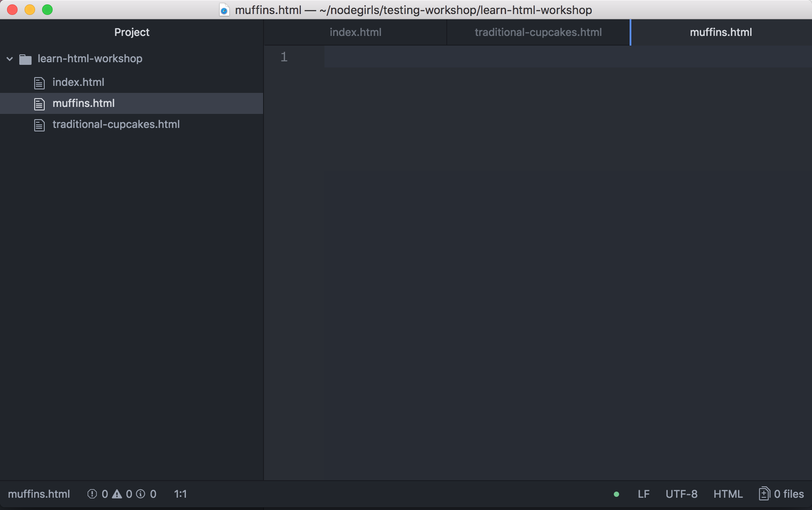The height and width of the screenshot is (510, 812).
Task: Open linter info count icon
Action: [141, 494]
